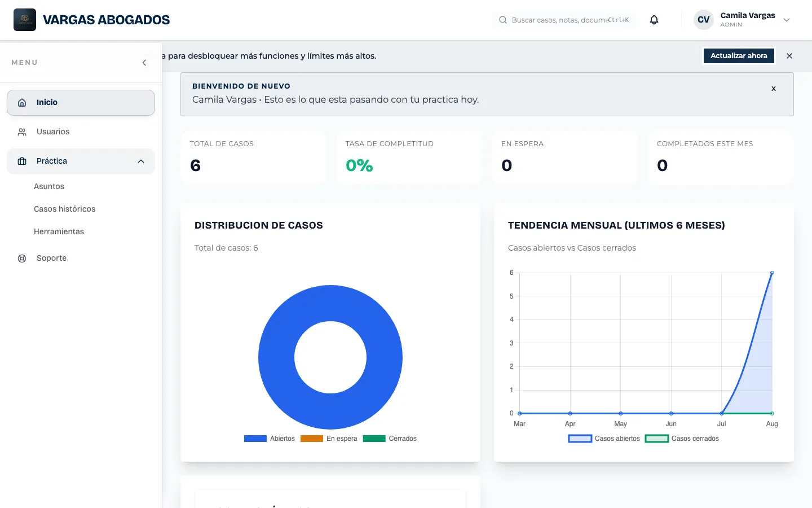The width and height of the screenshot is (812, 508).
Task: Click the Actualizar ahora button
Action: coord(739,56)
